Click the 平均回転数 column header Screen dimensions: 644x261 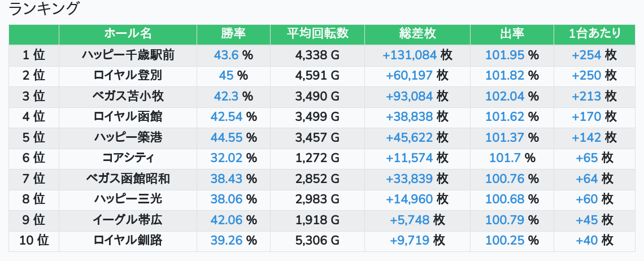click(x=317, y=34)
